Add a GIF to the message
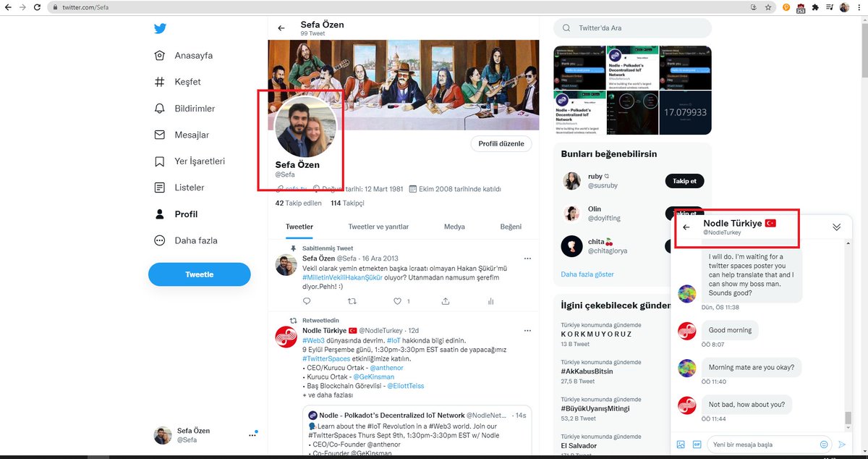868x459 pixels. click(697, 445)
